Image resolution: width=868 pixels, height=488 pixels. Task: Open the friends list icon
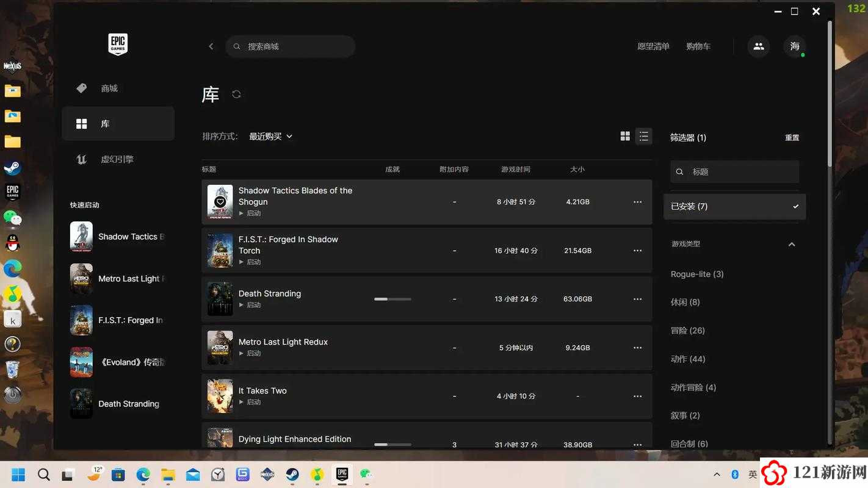759,46
